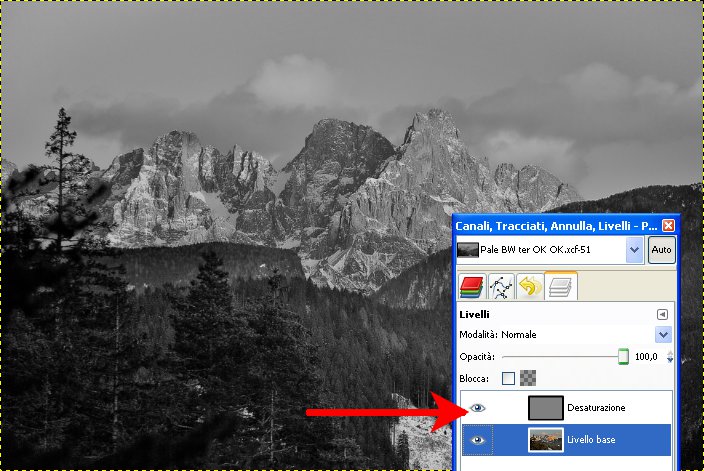Click the opacity spinner arrows
Viewport: 704px width, 471px height.
click(x=669, y=356)
